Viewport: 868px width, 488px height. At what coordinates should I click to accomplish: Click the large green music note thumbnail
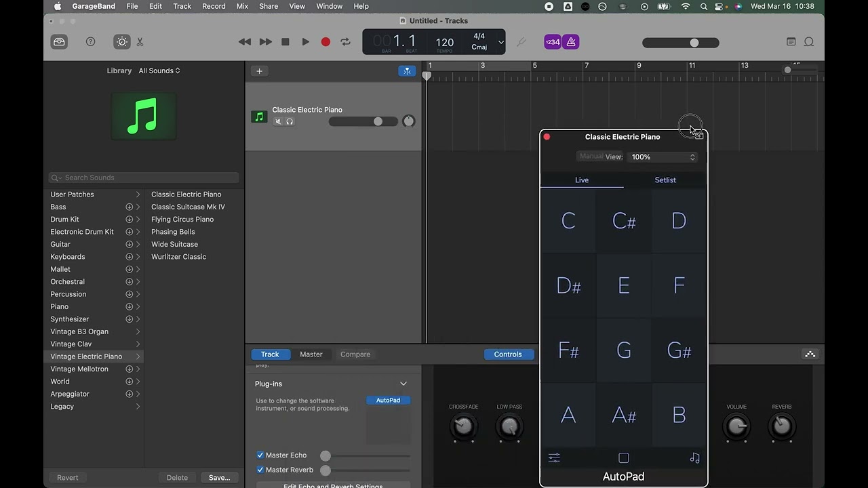coord(143,116)
